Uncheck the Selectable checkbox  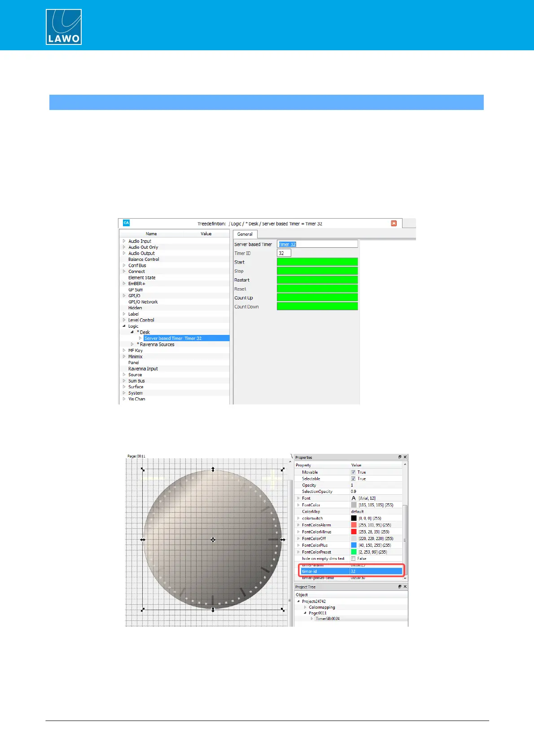point(353,479)
